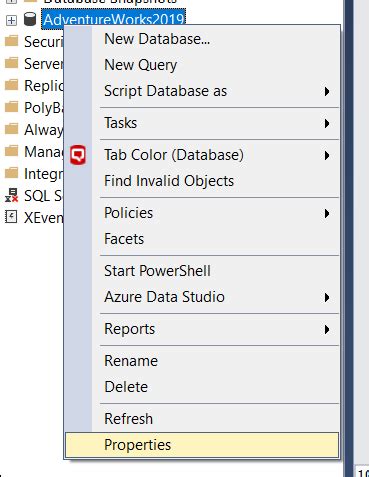Select the XEvent Profiler node text
The image size is (369, 477).
click(43, 218)
